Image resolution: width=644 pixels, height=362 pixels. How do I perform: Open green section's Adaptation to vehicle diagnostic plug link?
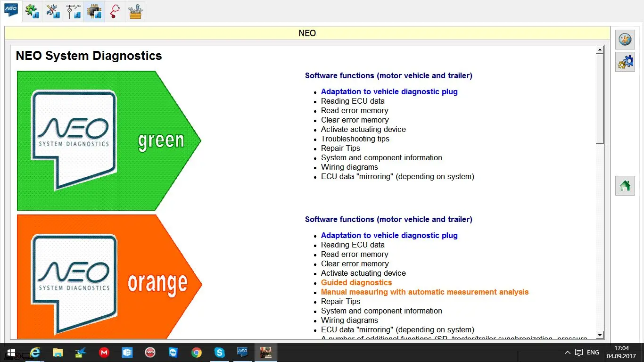pyautogui.click(x=389, y=91)
